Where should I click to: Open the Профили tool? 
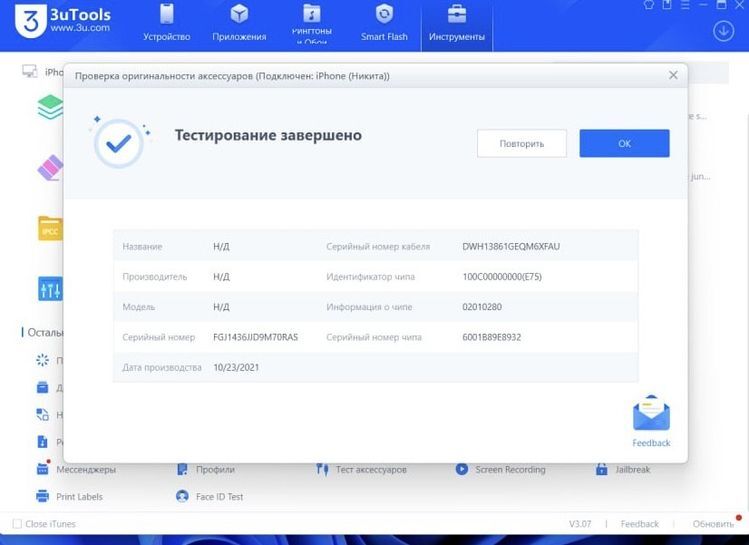coord(214,469)
